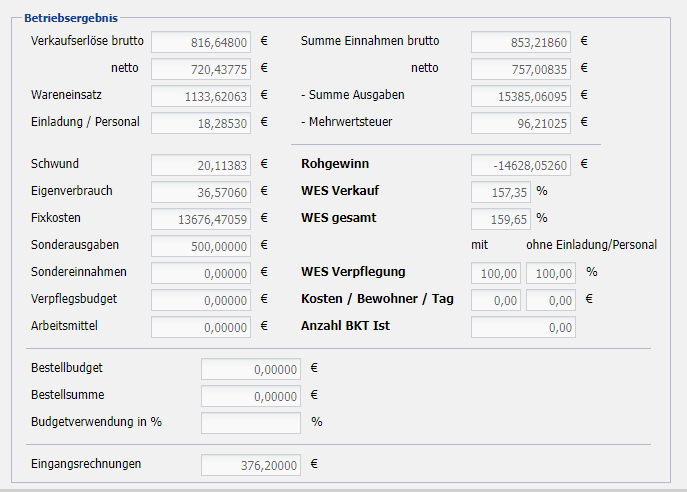The height and width of the screenshot is (492, 687).
Task: Click the Einladung / Personal field
Action: tap(200, 123)
